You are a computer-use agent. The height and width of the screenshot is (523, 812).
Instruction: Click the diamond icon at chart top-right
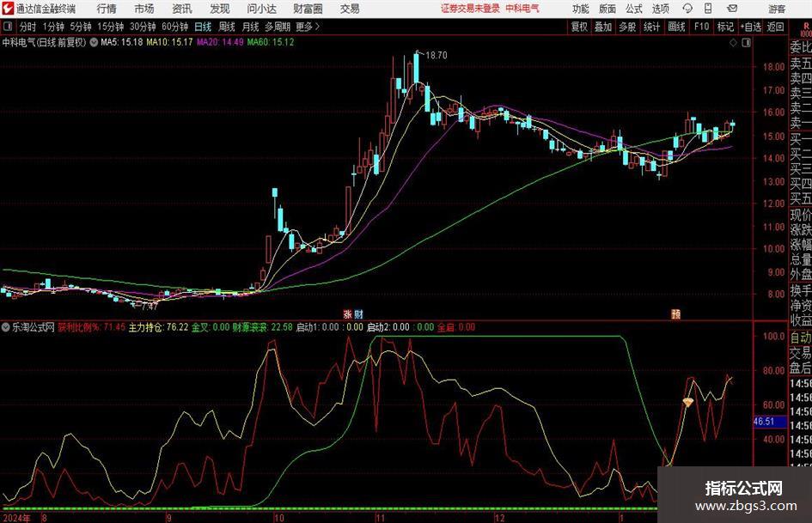coord(733,43)
